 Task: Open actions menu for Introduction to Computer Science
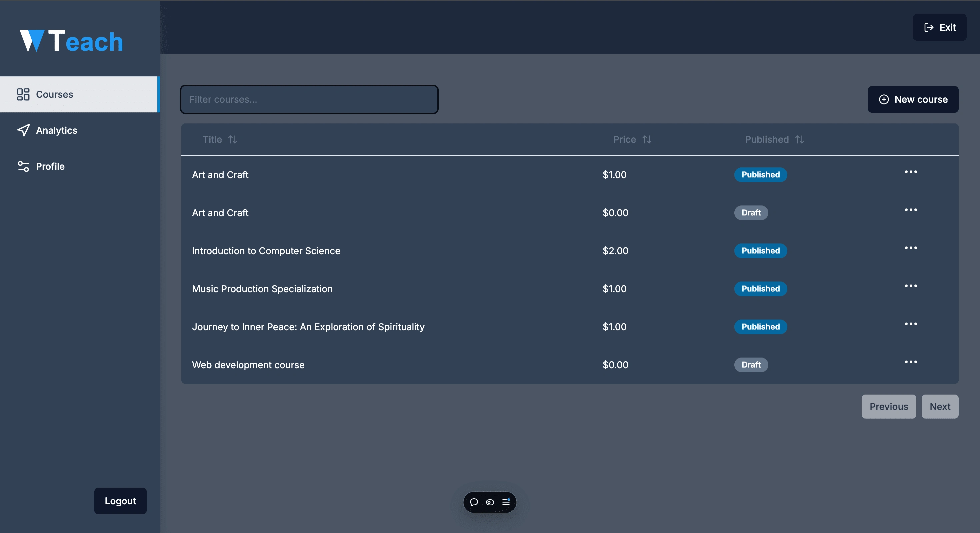click(x=910, y=248)
